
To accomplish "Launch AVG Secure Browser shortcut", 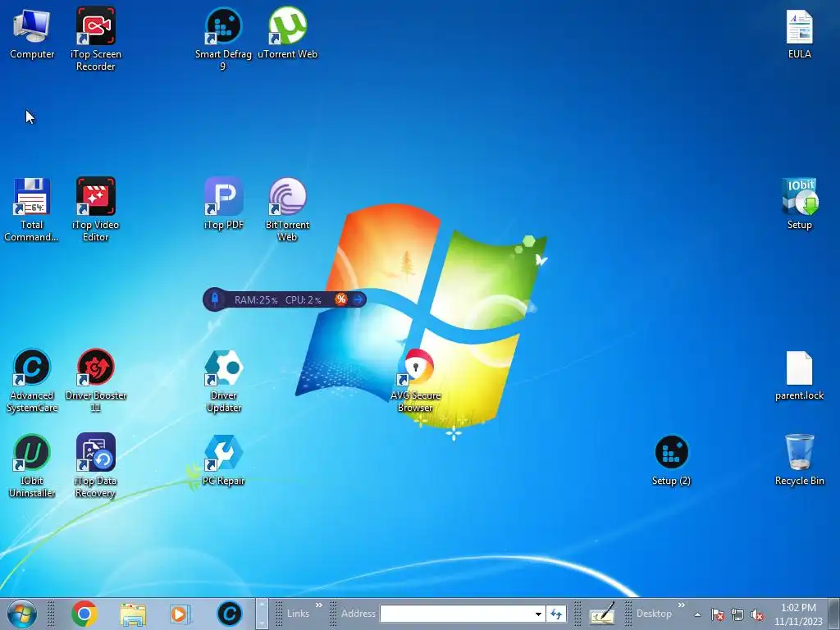I will [x=415, y=381].
